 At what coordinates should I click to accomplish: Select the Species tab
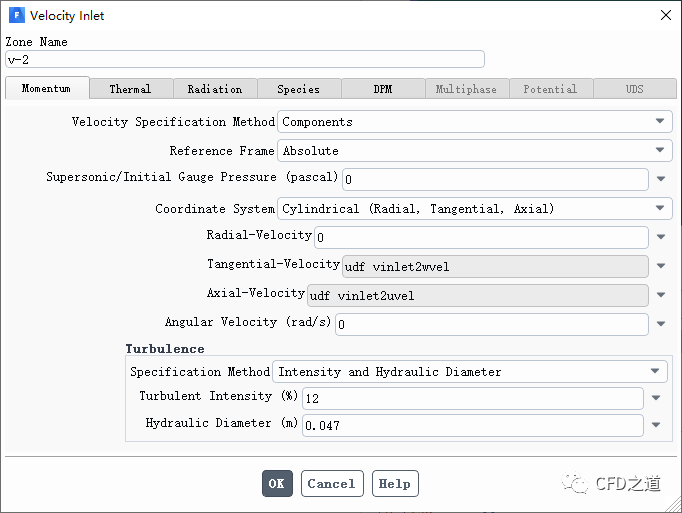(x=298, y=89)
